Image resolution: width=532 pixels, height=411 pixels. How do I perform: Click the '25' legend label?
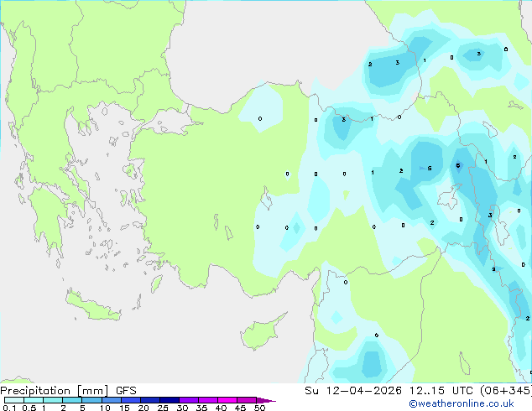click(163, 408)
